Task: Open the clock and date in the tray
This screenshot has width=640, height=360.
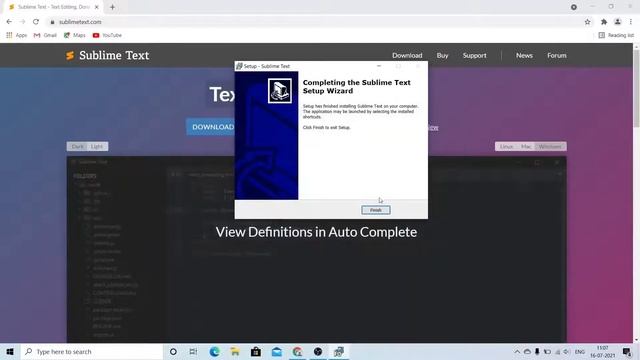Action: click(x=602, y=351)
